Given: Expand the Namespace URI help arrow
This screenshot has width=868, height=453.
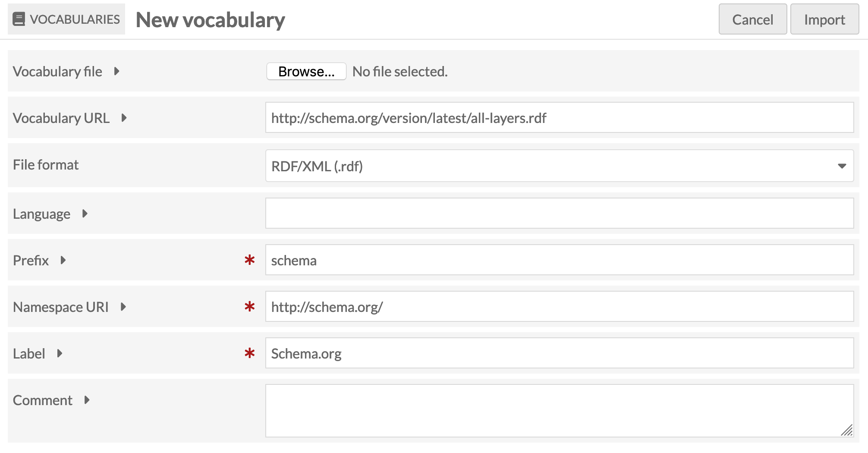Looking at the screenshot, I should coord(123,307).
